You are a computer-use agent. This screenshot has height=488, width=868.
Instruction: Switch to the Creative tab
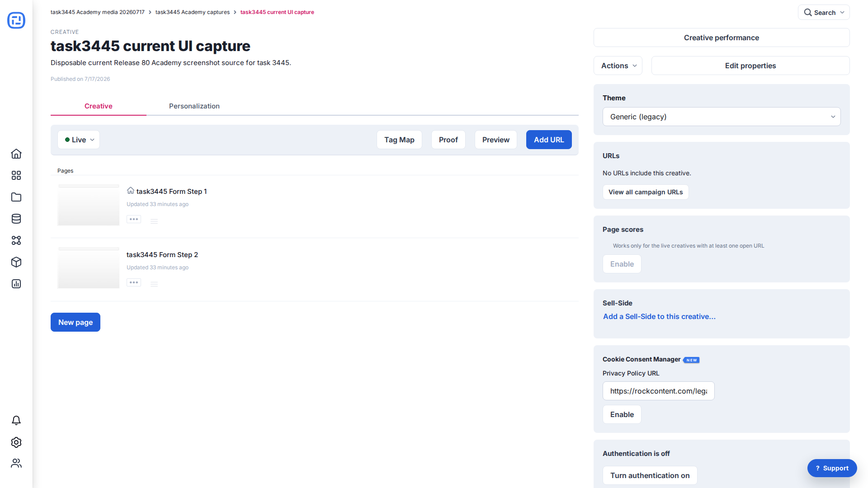(99, 106)
